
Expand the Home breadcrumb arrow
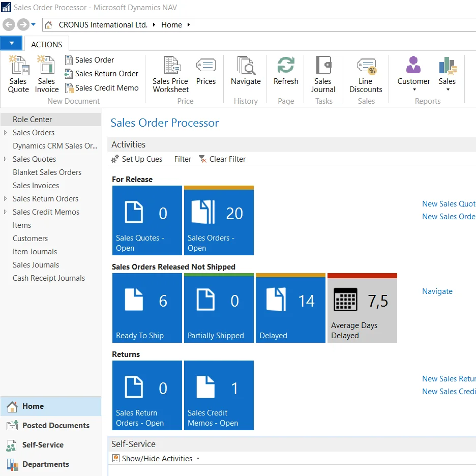click(x=189, y=25)
